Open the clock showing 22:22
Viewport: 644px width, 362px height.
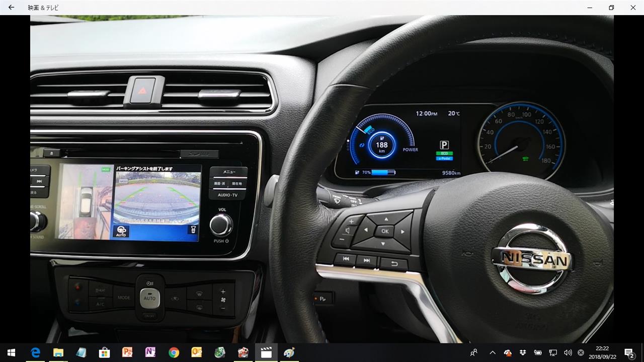click(602, 352)
